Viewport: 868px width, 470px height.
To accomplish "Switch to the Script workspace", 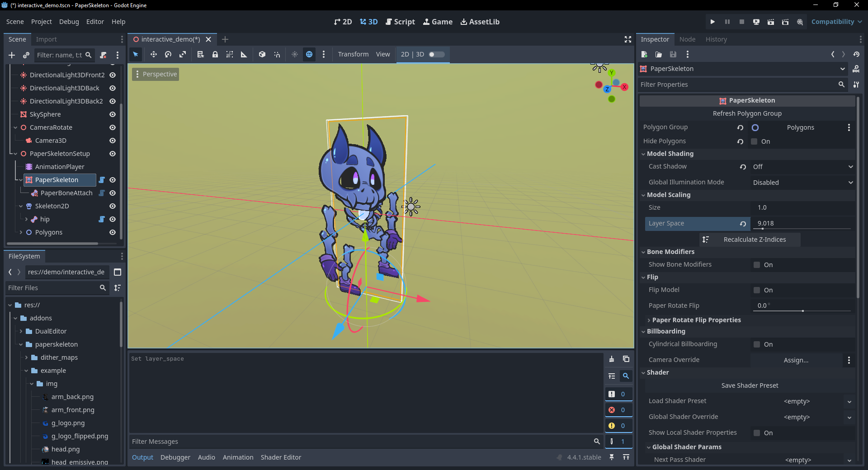I will click(x=400, y=22).
